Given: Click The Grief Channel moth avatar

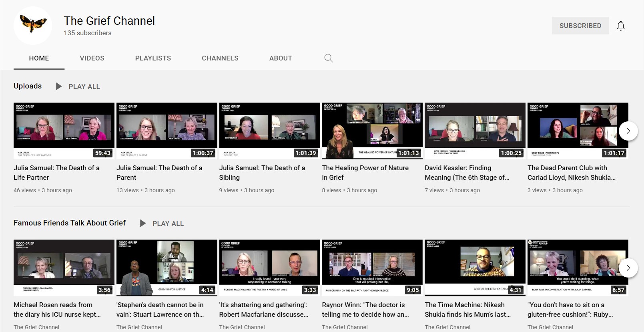Looking at the screenshot, I should 33,25.
